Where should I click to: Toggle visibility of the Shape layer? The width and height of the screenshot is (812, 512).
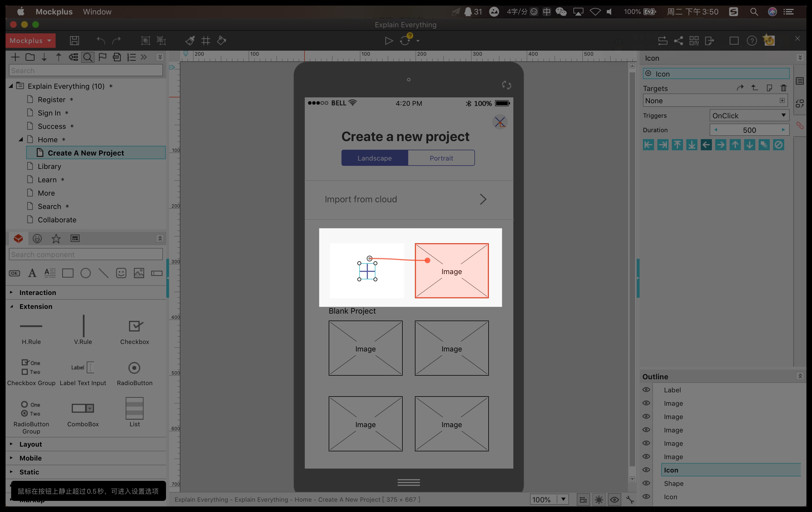tap(646, 483)
